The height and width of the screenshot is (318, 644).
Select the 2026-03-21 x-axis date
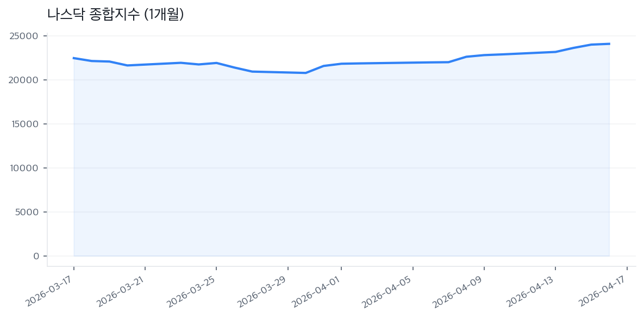(121, 288)
